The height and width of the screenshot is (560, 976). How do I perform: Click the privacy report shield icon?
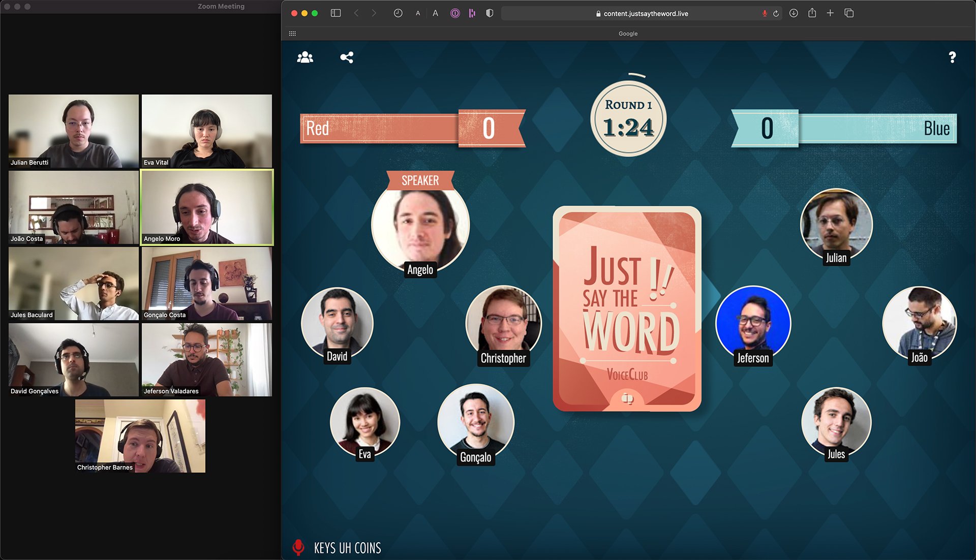tap(490, 13)
